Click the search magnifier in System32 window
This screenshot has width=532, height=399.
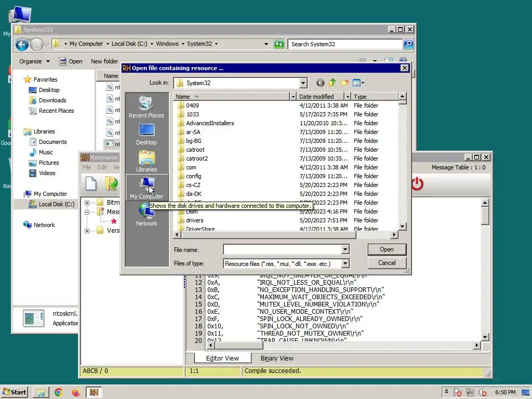(x=408, y=44)
